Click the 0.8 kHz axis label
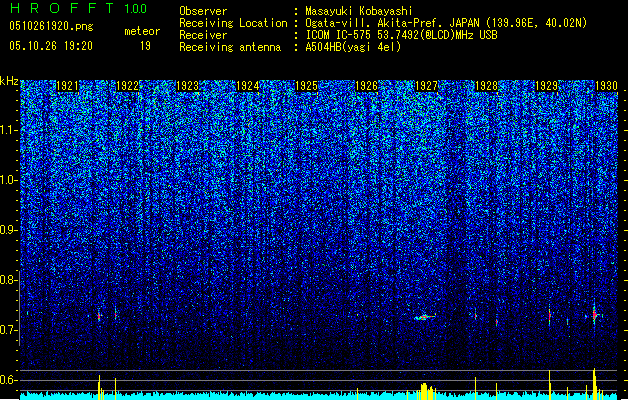 tap(8, 280)
